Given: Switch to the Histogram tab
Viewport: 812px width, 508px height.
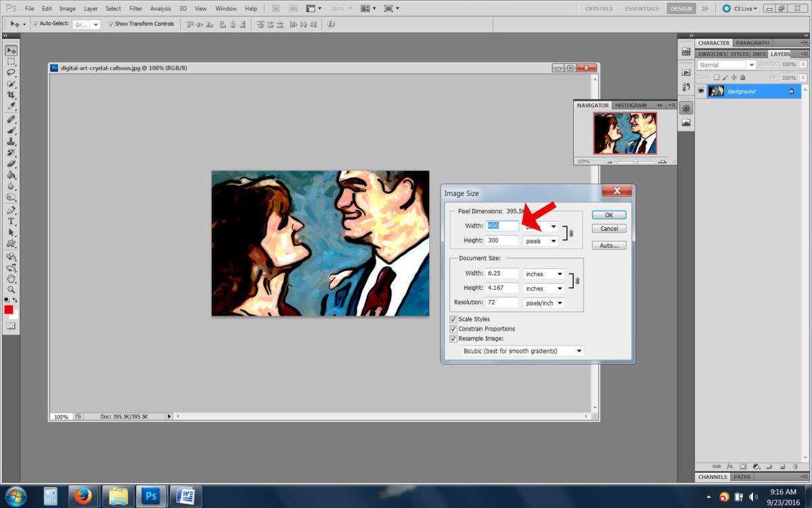Looking at the screenshot, I should (x=631, y=105).
